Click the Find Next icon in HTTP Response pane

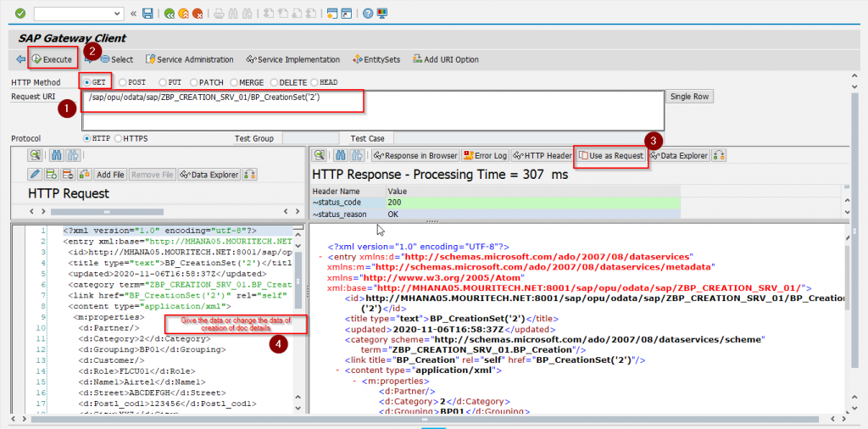pyautogui.click(x=359, y=155)
